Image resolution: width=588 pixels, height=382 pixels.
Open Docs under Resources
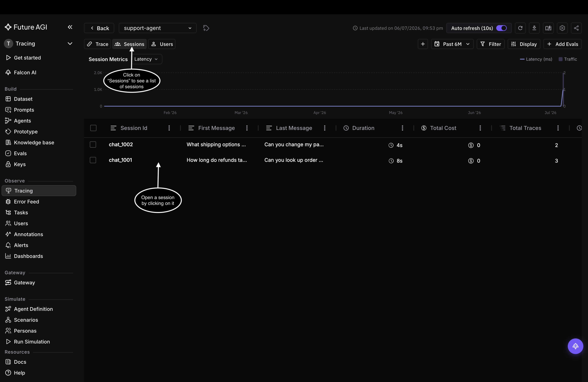pos(39,362)
